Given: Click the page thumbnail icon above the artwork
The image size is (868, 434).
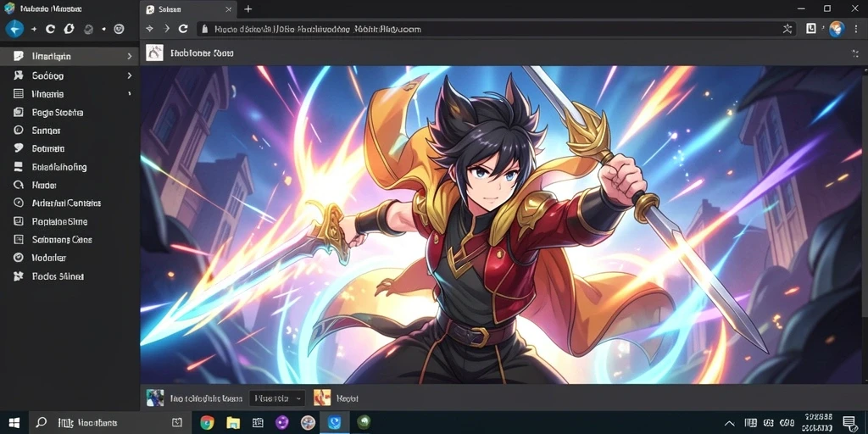Looking at the screenshot, I should pos(154,53).
